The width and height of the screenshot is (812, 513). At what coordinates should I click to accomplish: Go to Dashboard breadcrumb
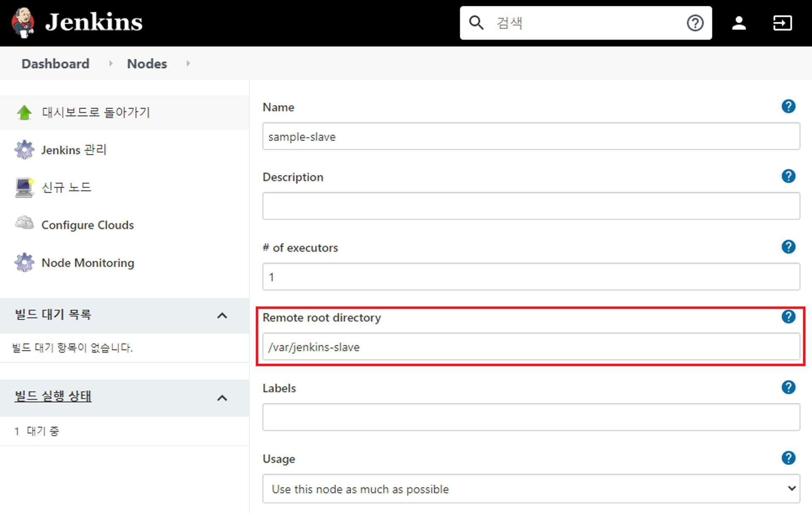[x=55, y=63]
